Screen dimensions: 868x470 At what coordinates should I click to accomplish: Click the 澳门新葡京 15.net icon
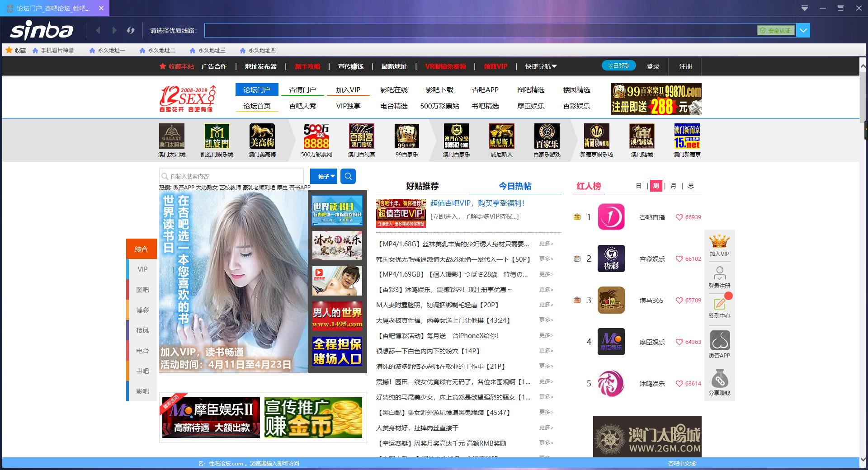(x=687, y=136)
